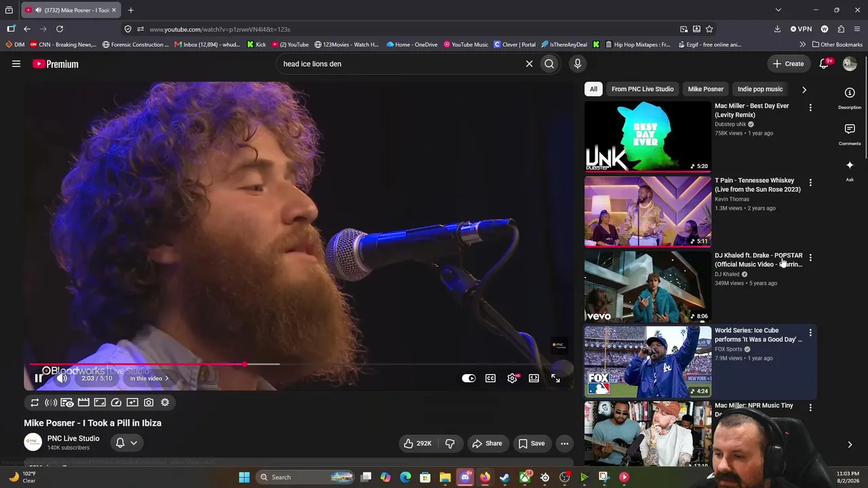Open Windows Start menu
This screenshot has height=488, width=868.
[244, 477]
